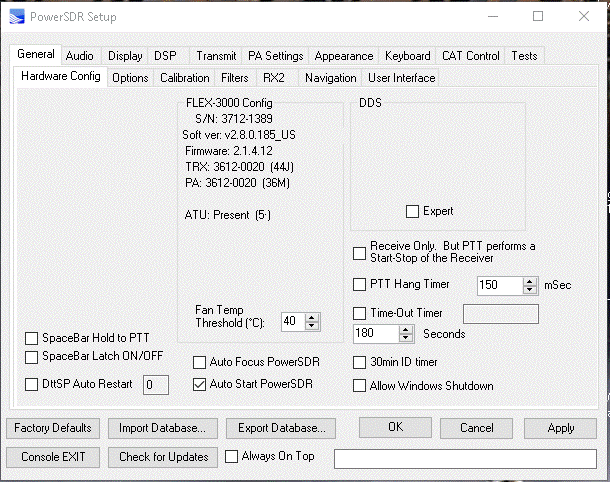Select the General tab
Viewport: 610px width, 482px height.
(35, 54)
